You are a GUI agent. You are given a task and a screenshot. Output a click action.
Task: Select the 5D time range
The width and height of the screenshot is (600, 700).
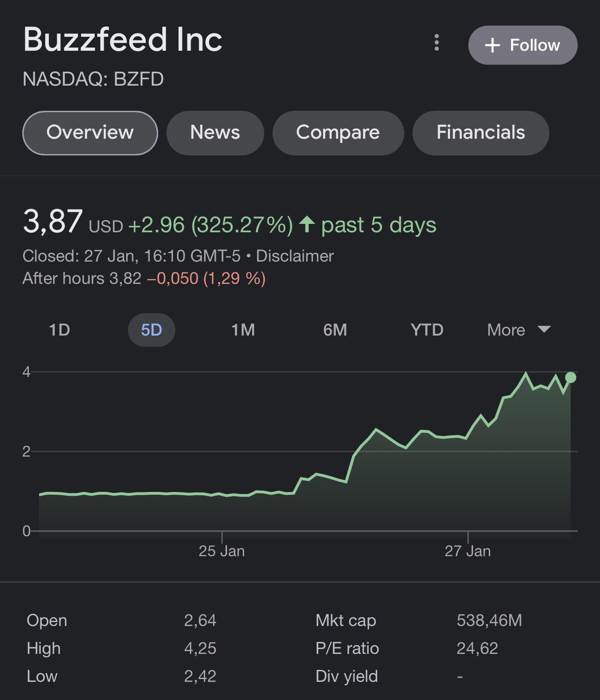[151, 330]
